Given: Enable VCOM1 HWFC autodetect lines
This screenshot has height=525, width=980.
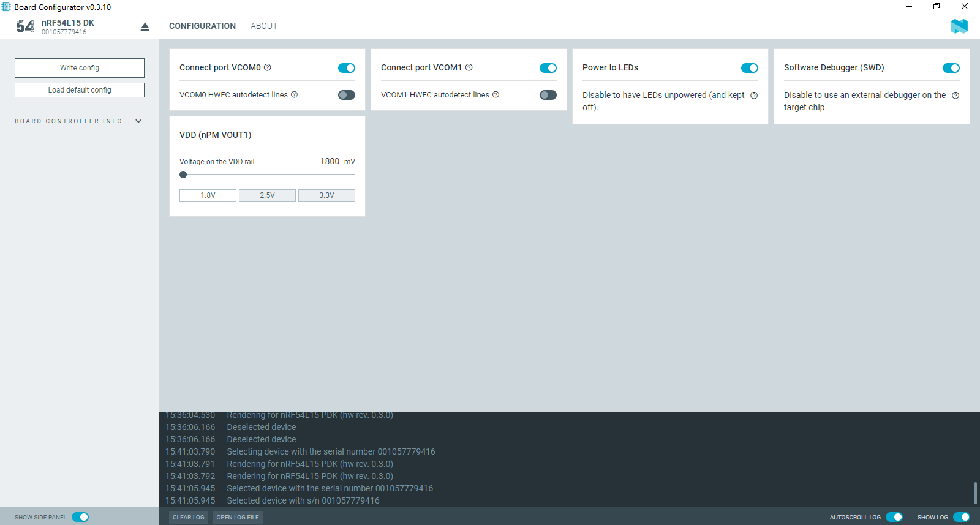Looking at the screenshot, I should coord(548,95).
